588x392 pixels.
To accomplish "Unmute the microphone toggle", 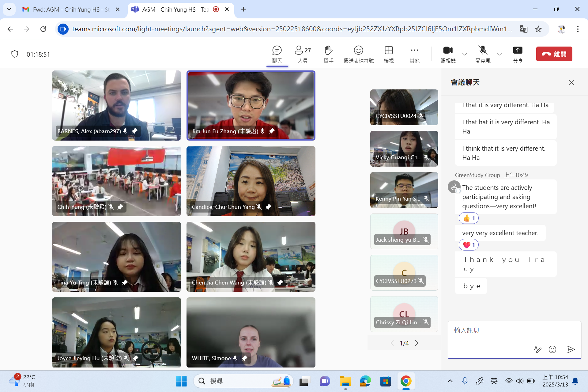I will [483, 54].
